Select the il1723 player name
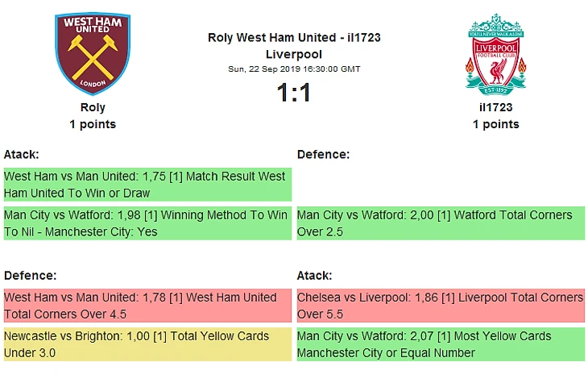588x387 pixels. [x=495, y=107]
